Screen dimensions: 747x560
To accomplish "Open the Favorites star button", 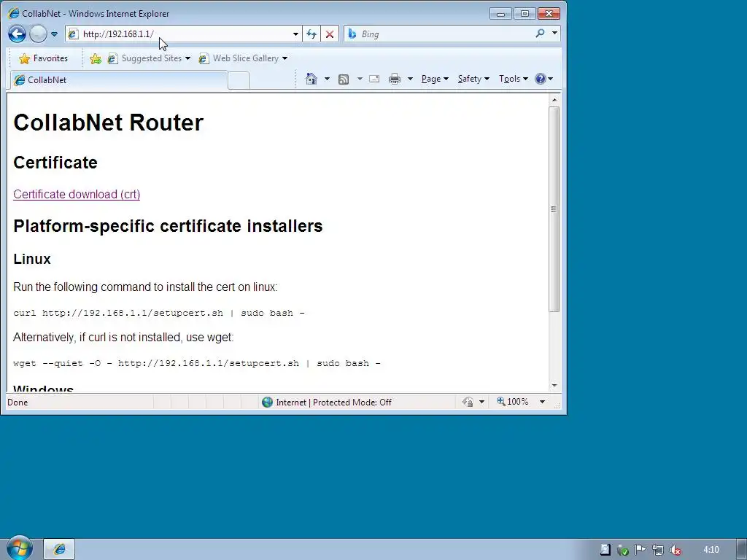I will 43,58.
